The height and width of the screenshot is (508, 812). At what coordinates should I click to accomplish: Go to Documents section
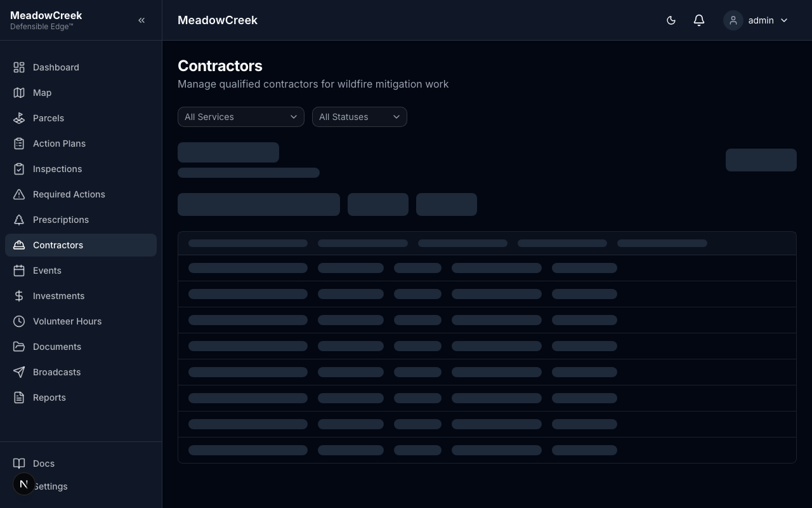(81, 347)
